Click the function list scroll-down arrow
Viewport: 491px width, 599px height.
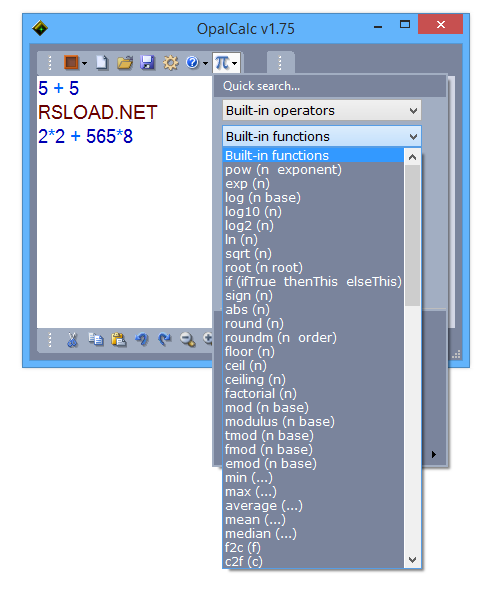point(412,560)
